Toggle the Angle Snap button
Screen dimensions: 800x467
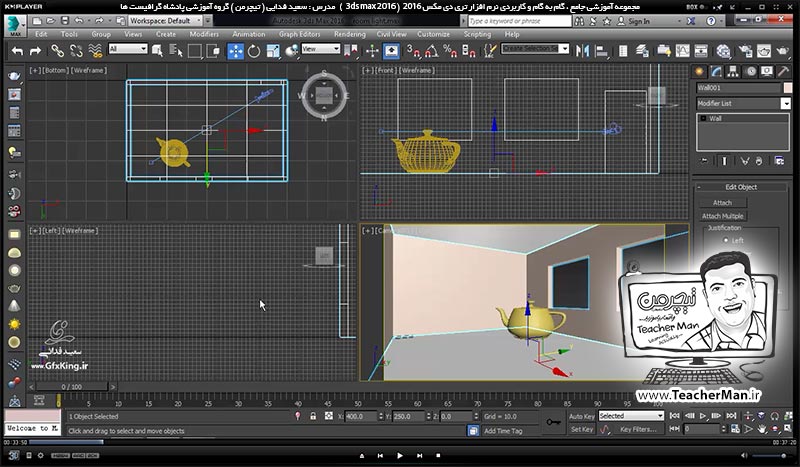[431, 51]
